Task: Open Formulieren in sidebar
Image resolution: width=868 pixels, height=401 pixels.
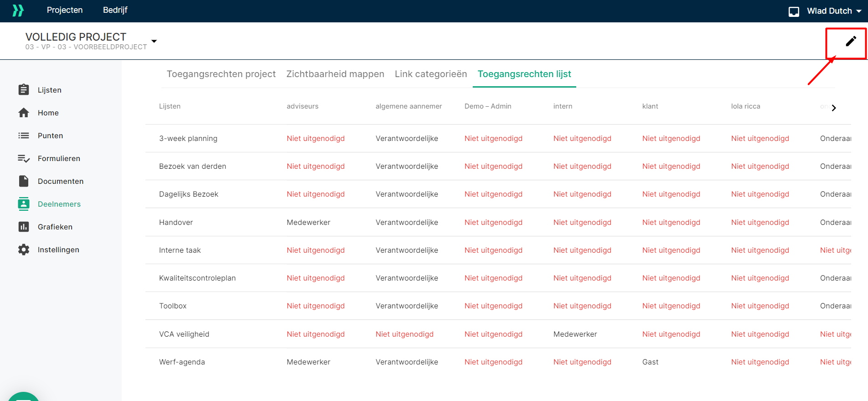Action: (x=59, y=158)
